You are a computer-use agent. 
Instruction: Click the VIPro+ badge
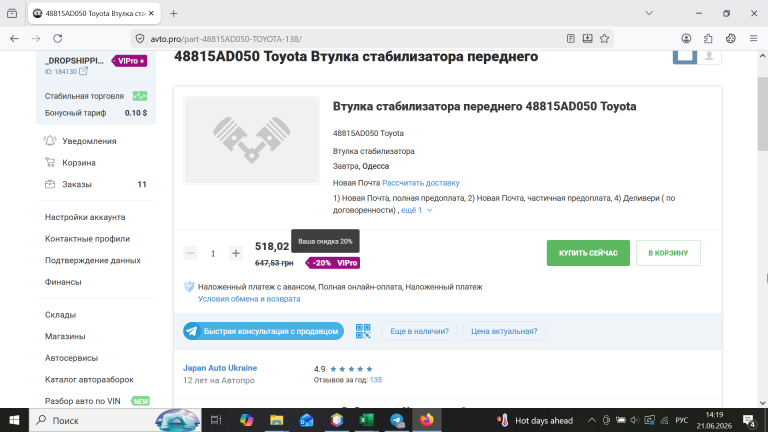tap(129, 61)
